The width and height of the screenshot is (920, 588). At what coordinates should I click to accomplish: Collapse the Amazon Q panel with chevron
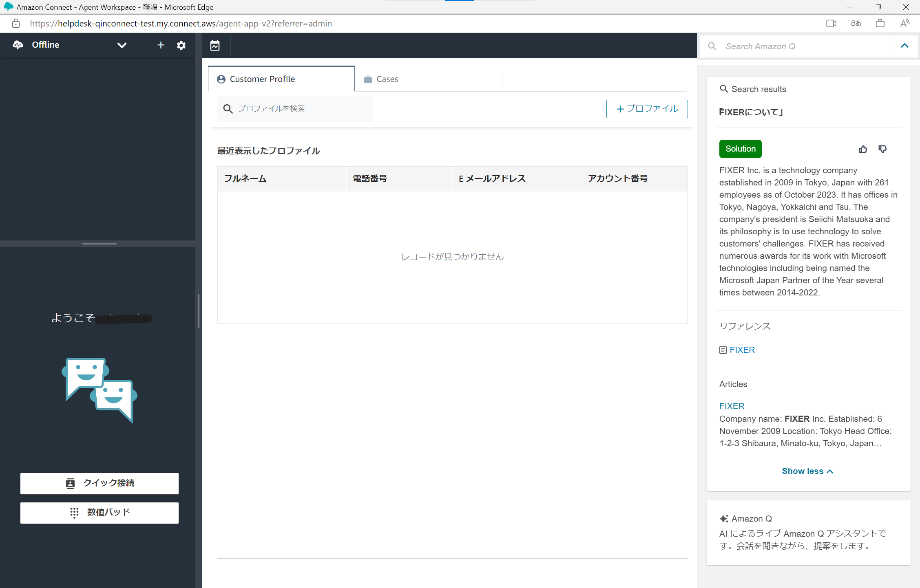905,46
